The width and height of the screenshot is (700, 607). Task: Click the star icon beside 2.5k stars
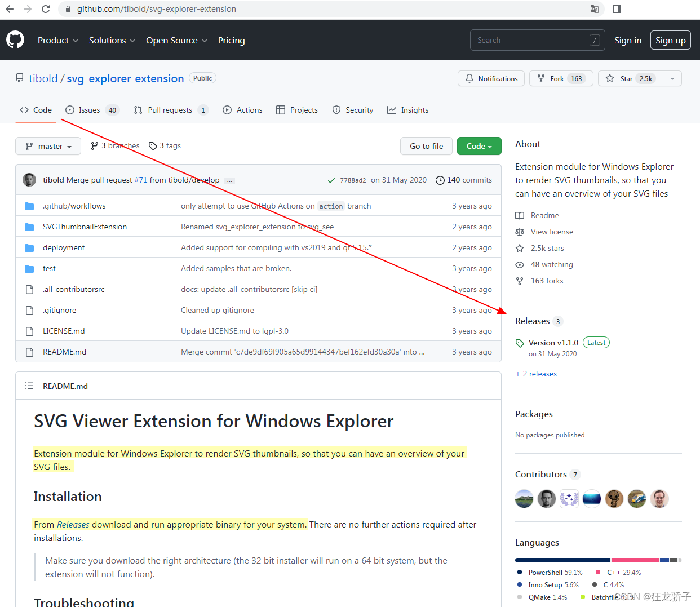(x=520, y=249)
